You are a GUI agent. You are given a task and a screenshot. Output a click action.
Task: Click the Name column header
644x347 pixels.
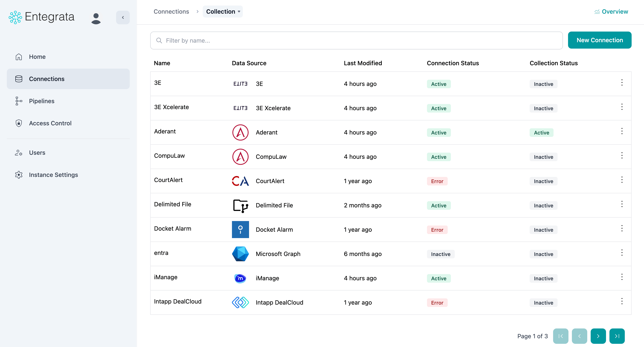click(x=162, y=63)
